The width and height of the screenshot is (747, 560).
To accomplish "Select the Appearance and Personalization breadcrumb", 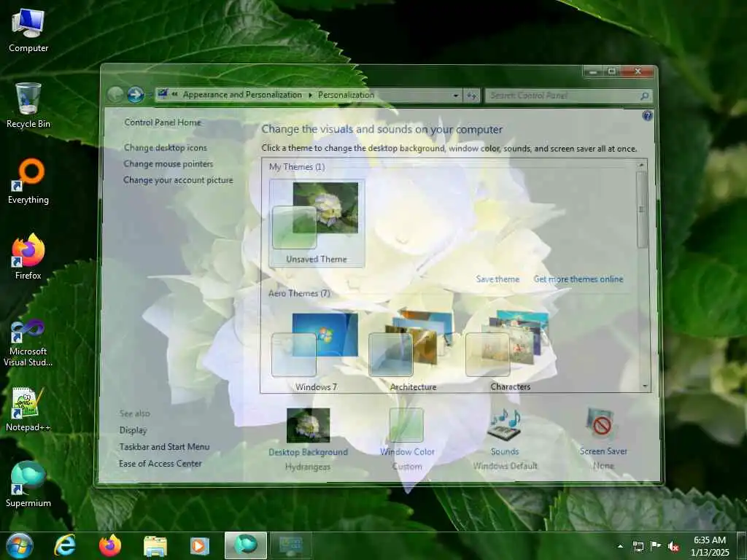I will click(242, 95).
